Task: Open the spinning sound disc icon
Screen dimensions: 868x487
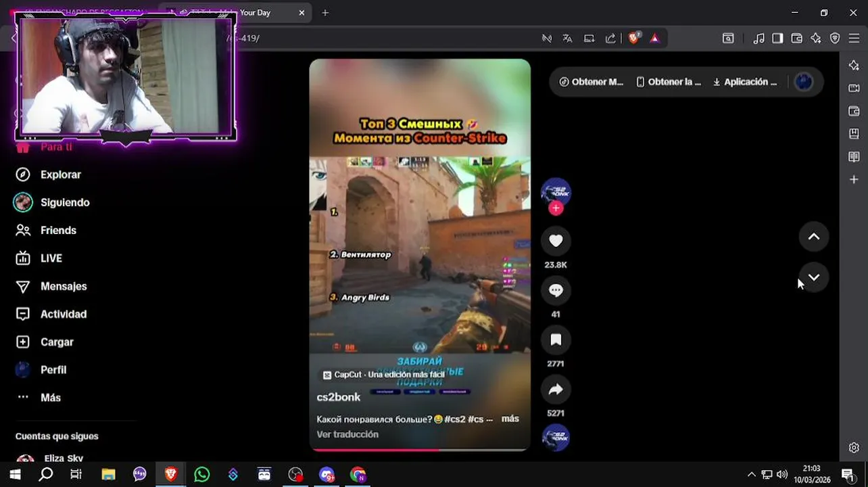Action: pyautogui.click(x=556, y=437)
